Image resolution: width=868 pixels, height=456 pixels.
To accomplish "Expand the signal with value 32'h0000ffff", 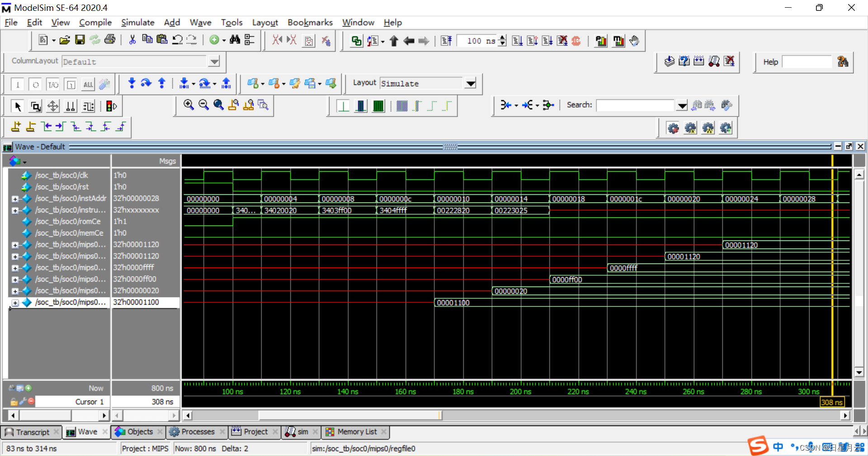I will tap(15, 268).
